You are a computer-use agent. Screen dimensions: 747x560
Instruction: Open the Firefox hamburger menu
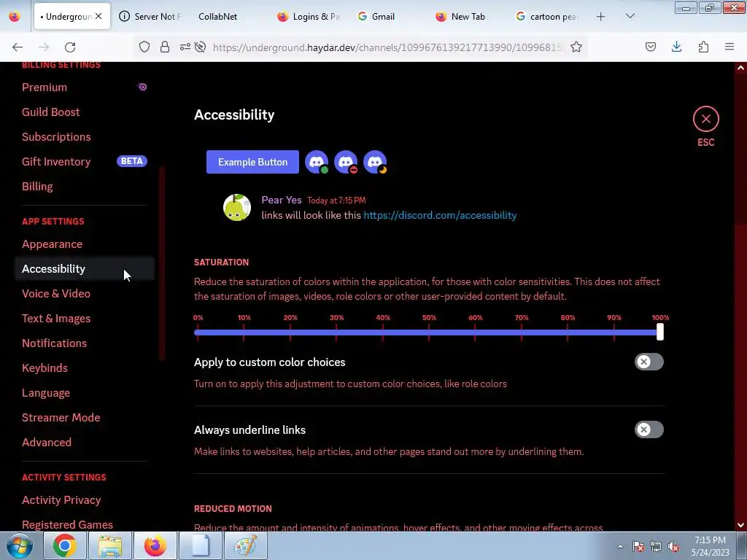(729, 47)
